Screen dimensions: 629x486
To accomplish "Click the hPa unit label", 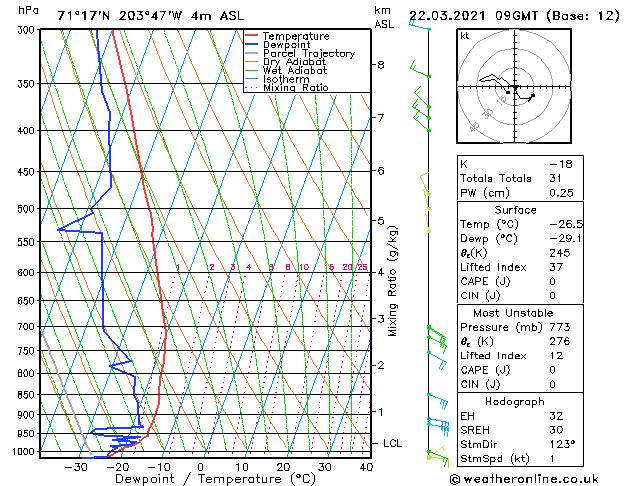I will [28, 11].
